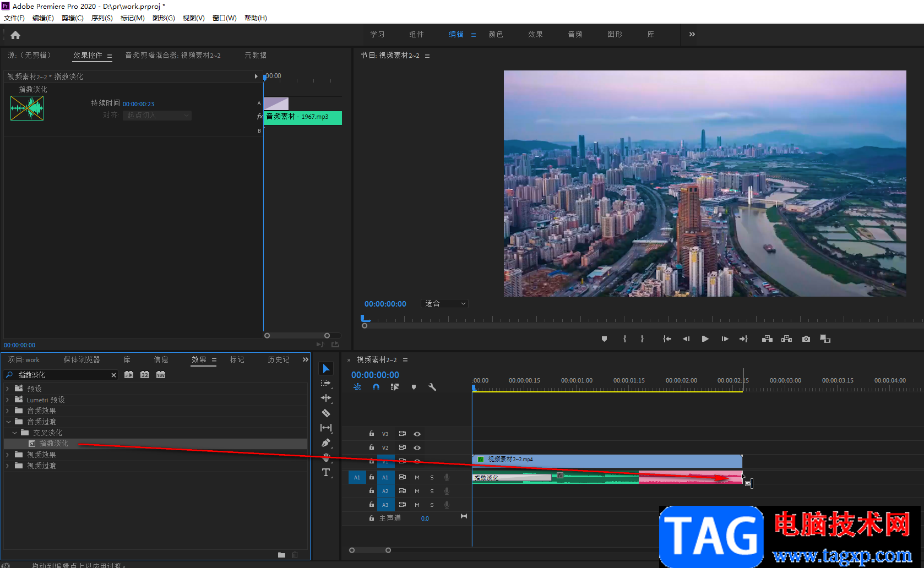This screenshot has width=924, height=568.
Task: Switch to 历史记录 panel tab
Action: 279,359
